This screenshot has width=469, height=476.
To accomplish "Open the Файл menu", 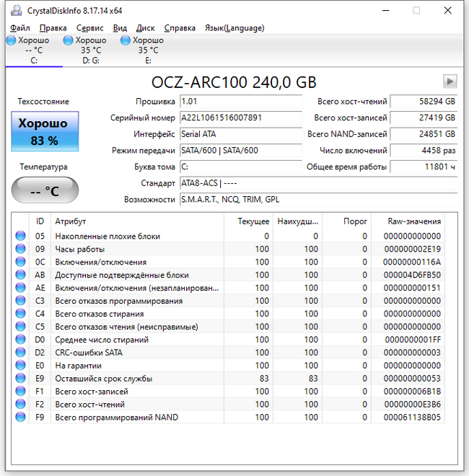I will point(20,28).
